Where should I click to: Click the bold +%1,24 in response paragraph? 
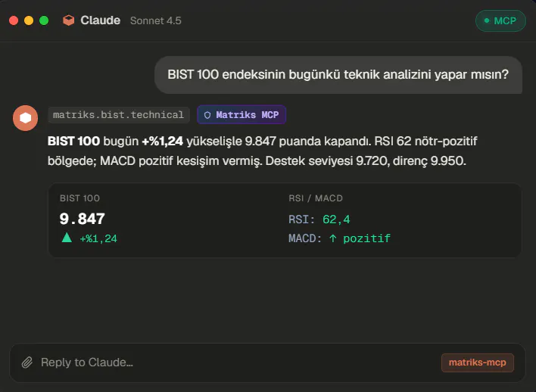[162, 142]
